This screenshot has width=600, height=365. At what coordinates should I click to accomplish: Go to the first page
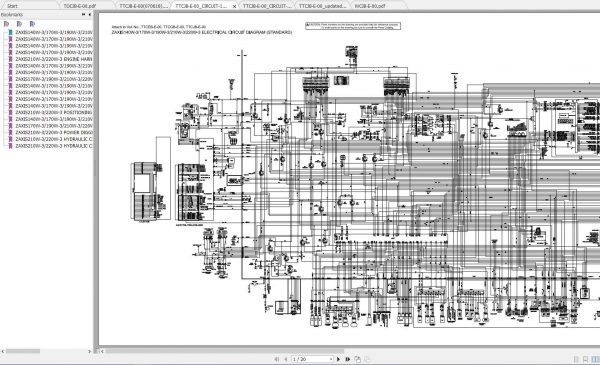click(x=277, y=359)
